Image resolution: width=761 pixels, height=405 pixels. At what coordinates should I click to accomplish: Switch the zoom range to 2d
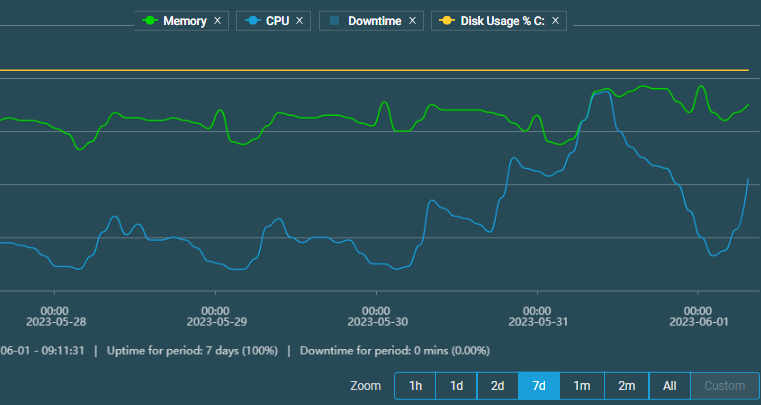(497, 386)
